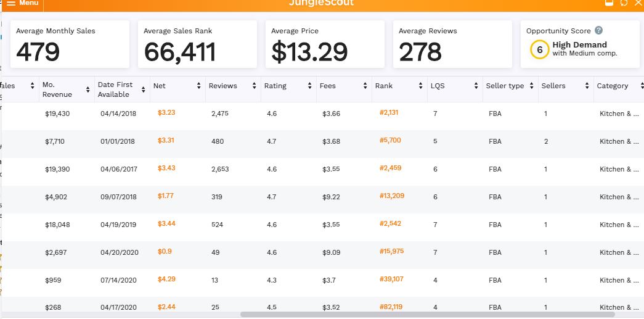
Task: Click the Seller type column sort arrows
Action: point(531,86)
